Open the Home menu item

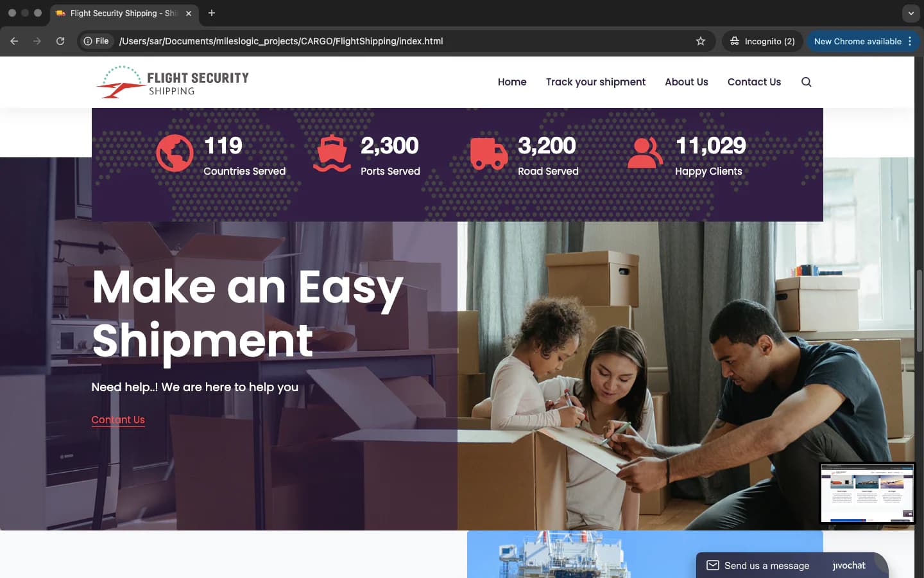[x=512, y=82]
